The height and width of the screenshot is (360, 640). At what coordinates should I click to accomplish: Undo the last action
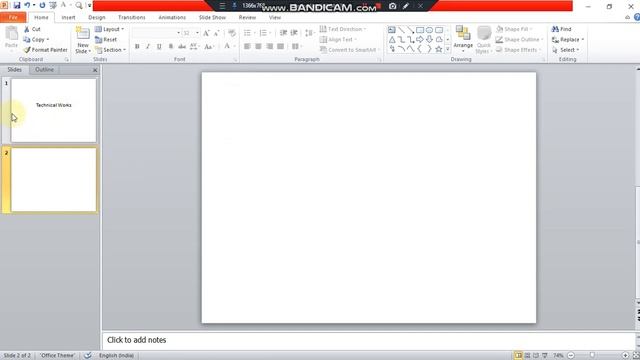coord(27,5)
